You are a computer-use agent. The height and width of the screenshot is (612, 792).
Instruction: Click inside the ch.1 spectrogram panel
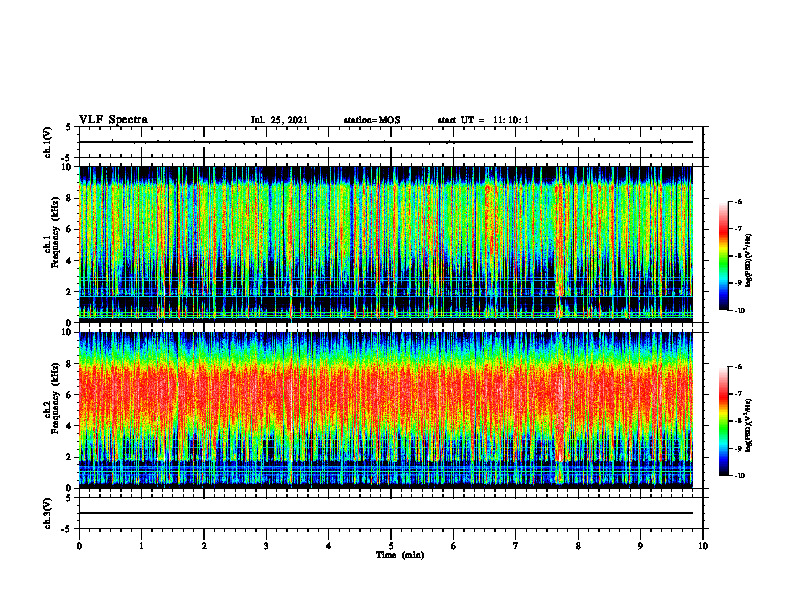[x=386, y=244]
